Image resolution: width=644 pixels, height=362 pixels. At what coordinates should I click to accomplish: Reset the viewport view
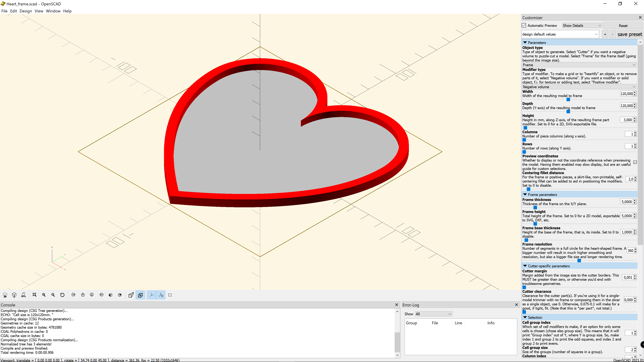62,295
